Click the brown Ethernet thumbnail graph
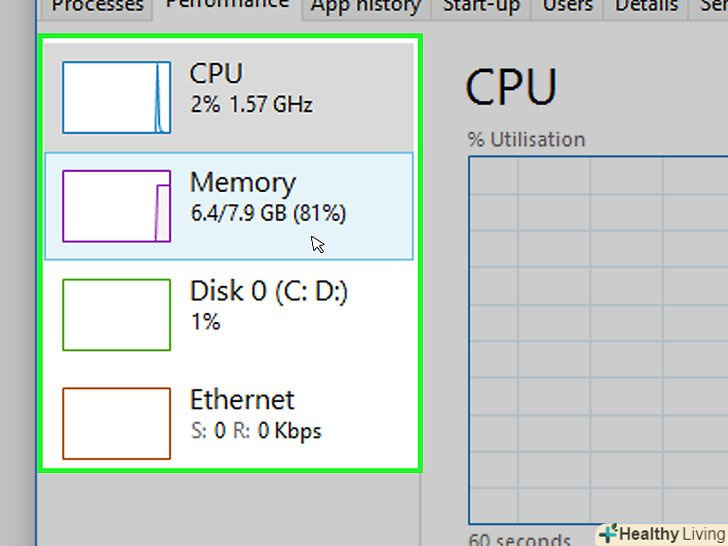This screenshot has height=546, width=728. coord(116,423)
